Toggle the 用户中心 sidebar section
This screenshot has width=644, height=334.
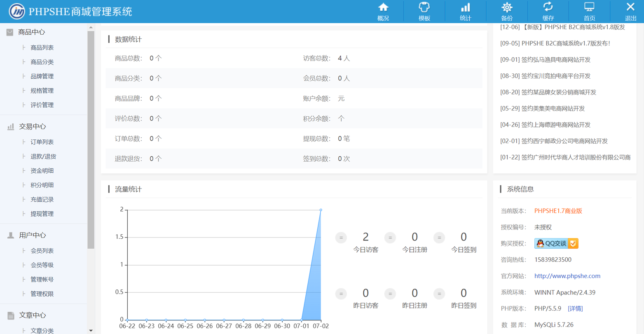[32, 235]
